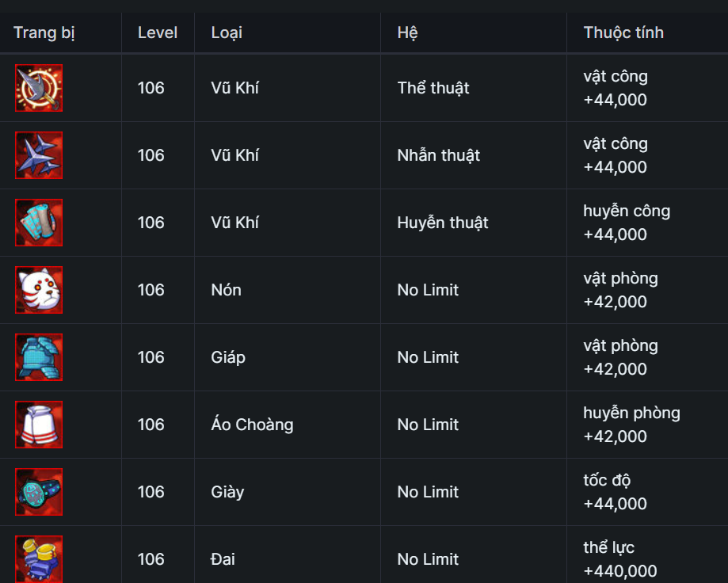Select the Hệ column header

point(407,32)
